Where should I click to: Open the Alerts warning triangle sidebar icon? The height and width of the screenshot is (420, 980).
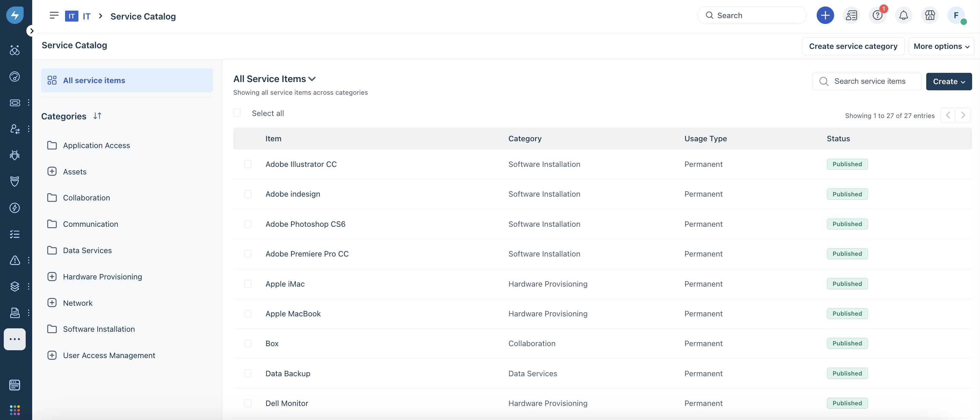pos(14,260)
